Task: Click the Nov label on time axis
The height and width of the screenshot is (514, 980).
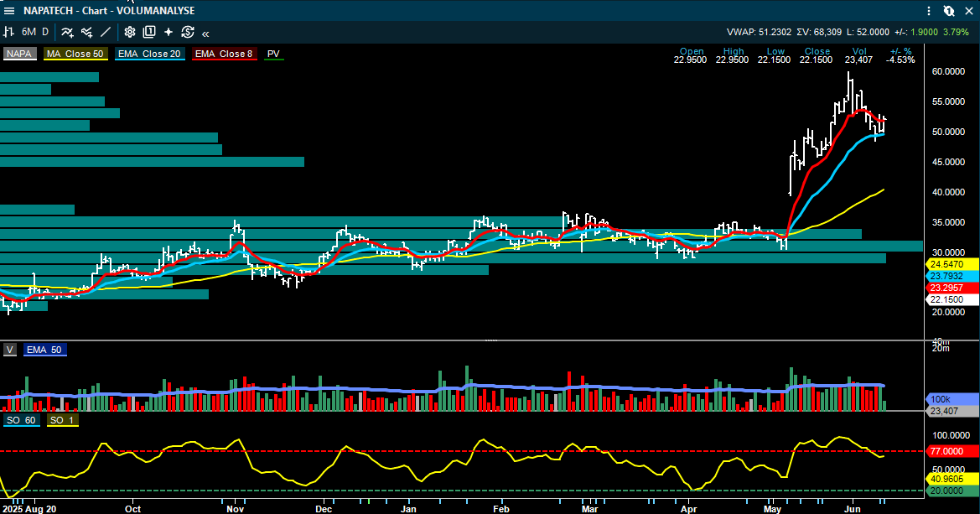Action: pyautogui.click(x=235, y=509)
